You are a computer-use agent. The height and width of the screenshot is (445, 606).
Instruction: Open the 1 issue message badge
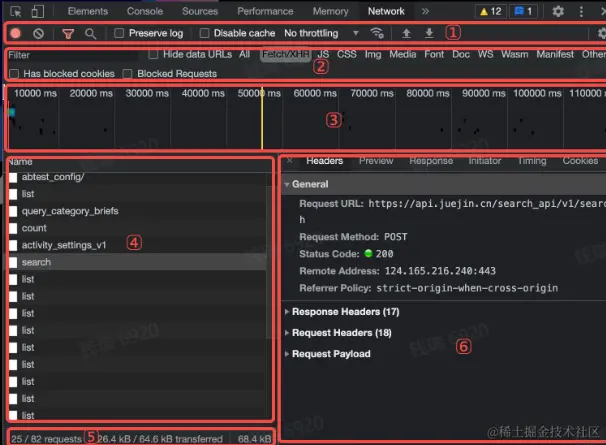(523, 12)
